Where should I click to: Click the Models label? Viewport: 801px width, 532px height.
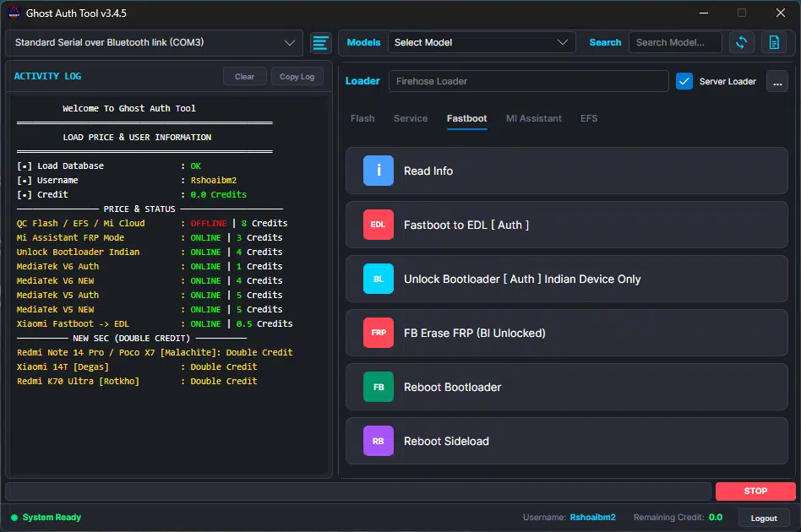(x=363, y=42)
